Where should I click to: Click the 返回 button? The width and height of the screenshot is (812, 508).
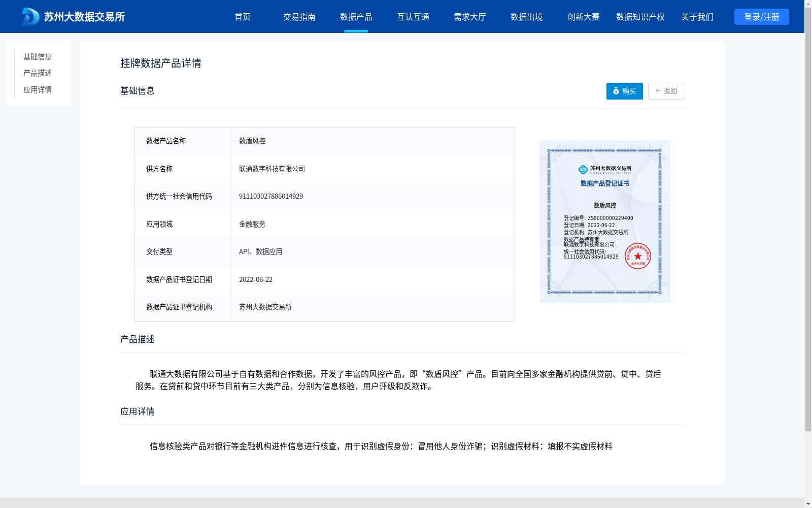coord(666,91)
